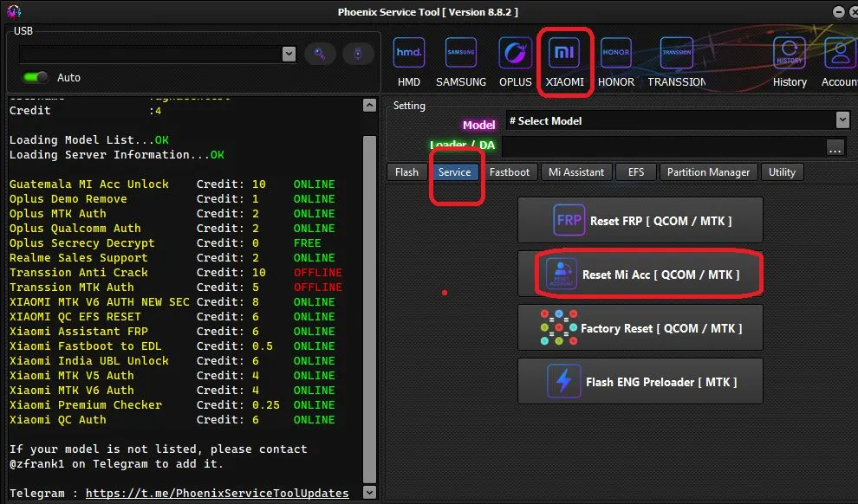Expand the USB port dropdown
The width and height of the screenshot is (858, 504).
(289, 54)
